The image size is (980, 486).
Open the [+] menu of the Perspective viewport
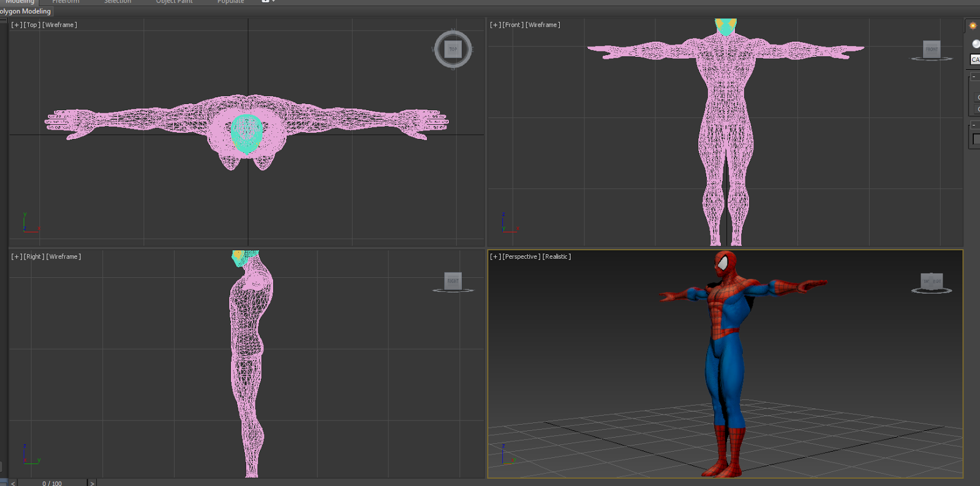[x=496, y=257]
